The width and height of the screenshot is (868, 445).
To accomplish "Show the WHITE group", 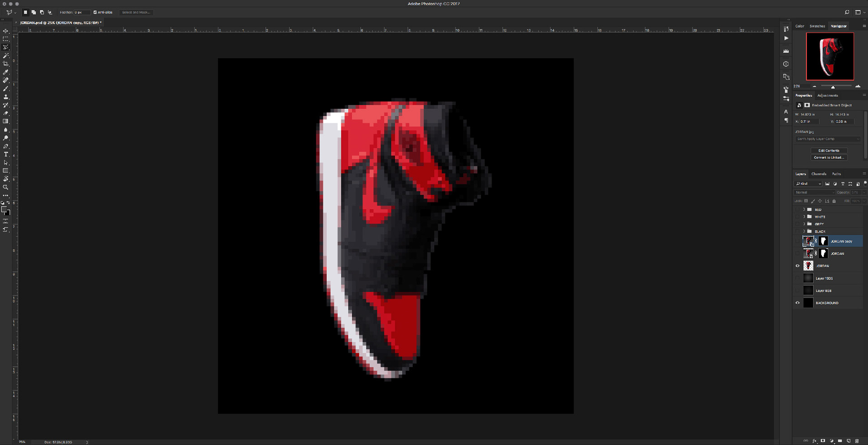I will pyautogui.click(x=797, y=217).
